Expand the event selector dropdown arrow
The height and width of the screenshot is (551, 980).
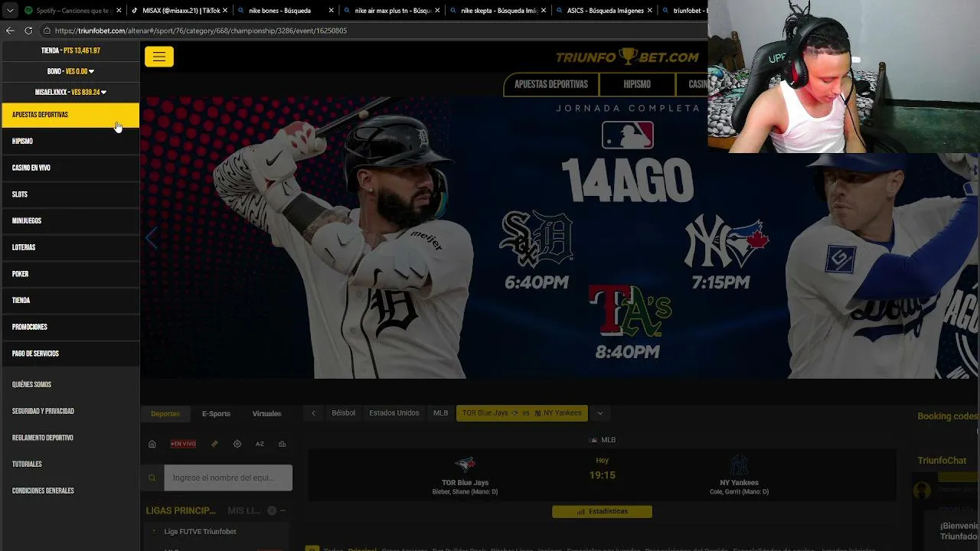click(600, 413)
